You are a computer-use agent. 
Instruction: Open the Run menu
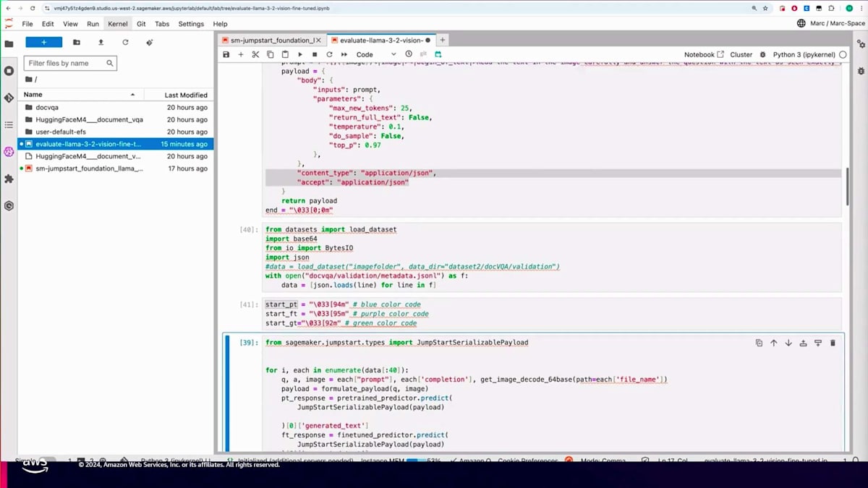click(x=93, y=24)
